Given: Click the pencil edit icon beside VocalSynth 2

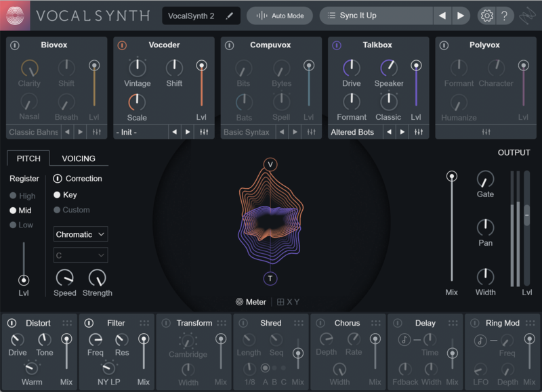Looking at the screenshot, I should 229,16.
